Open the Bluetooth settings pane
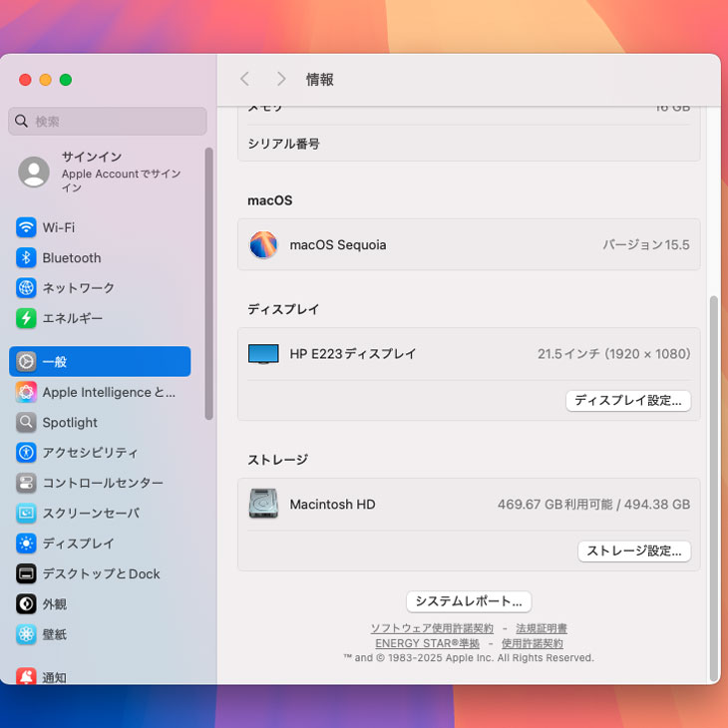Viewport: 728px width, 728px height. click(100, 257)
